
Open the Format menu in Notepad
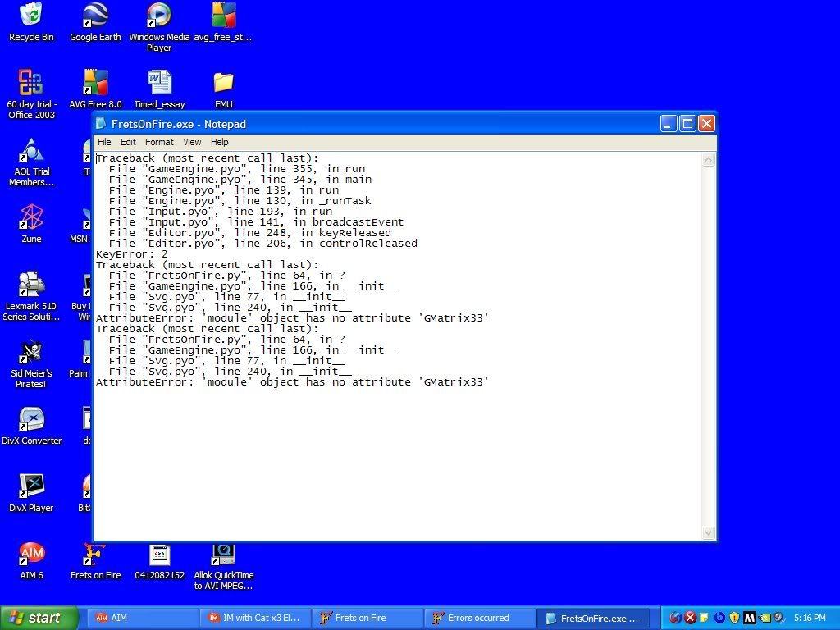pos(159,142)
